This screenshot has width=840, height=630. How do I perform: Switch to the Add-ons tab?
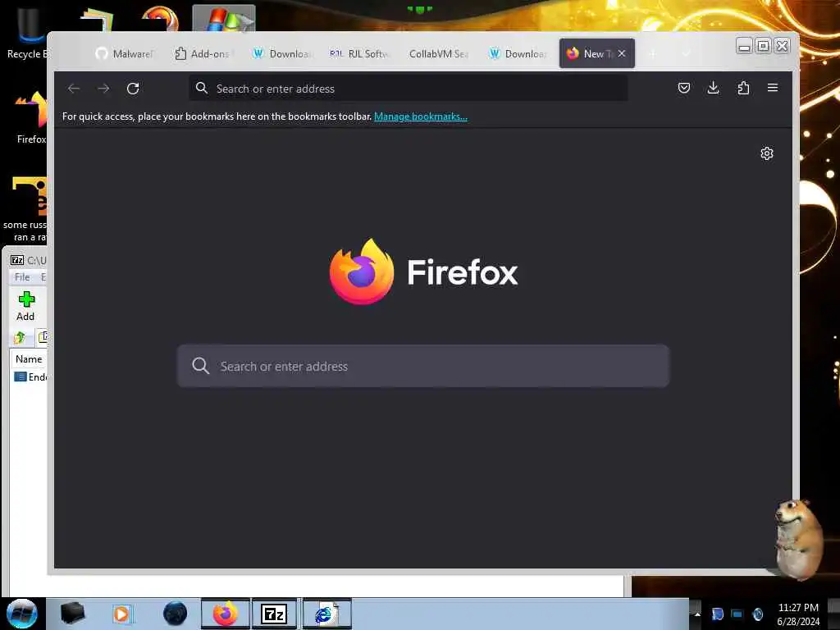pos(203,53)
